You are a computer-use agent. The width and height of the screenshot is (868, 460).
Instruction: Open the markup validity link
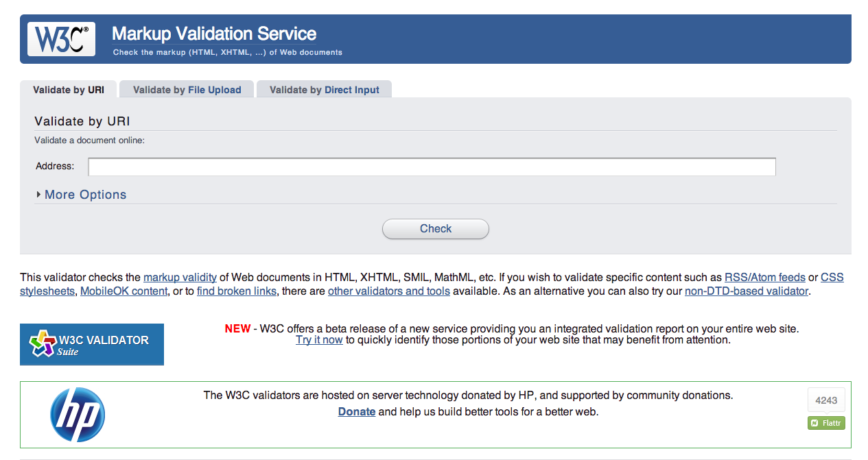click(x=180, y=278)
